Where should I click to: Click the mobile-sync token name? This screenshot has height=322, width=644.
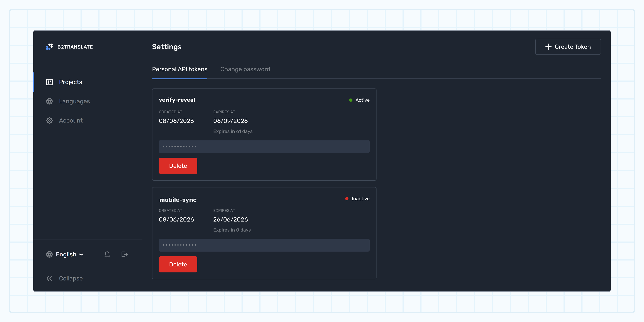click(178, 200)
